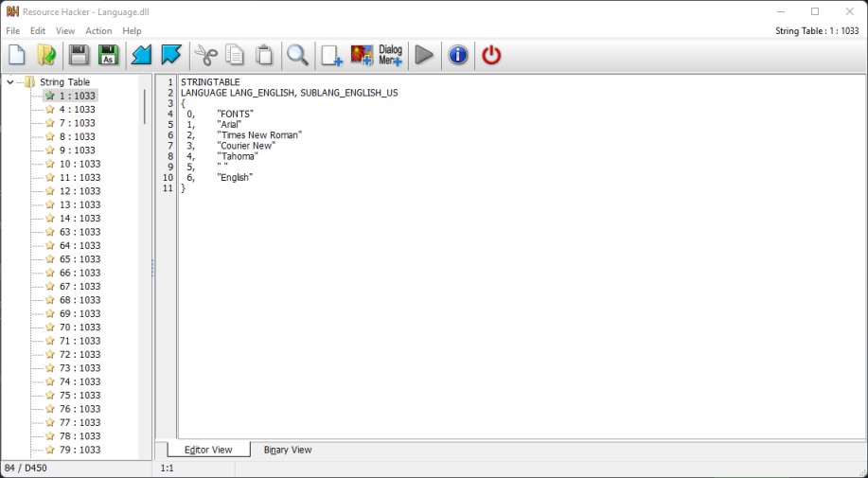
Task: Cut using the scissors icon
Action: pyautogui.click(x=206, y=55)
